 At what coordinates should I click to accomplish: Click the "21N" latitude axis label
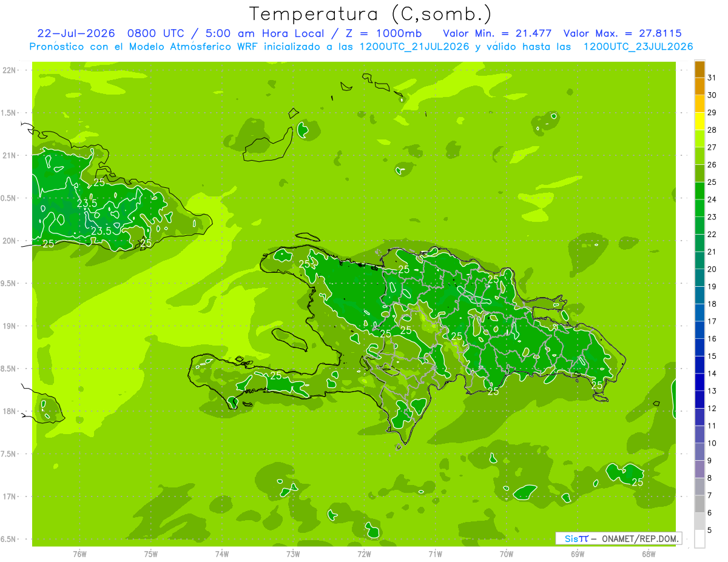point(9,155)
